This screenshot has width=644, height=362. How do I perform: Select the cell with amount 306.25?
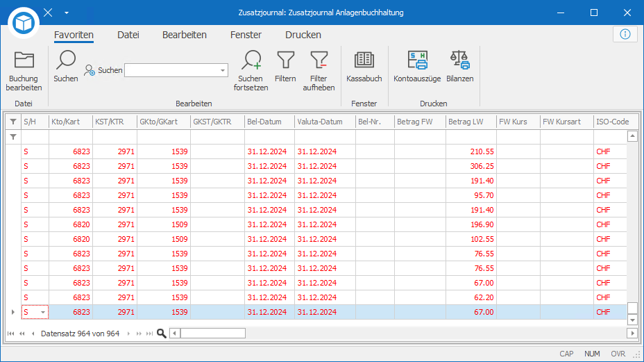(x=471, y=166)
